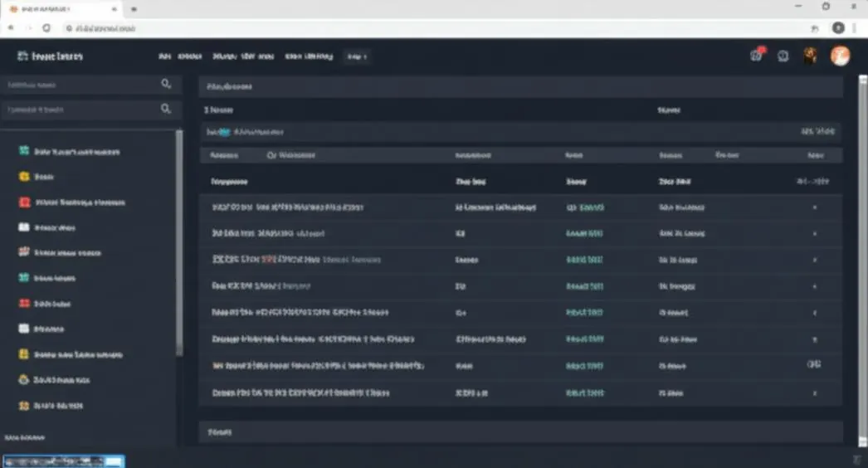Click the app logo icon at top-left
This screenshot has width=868, height=468.
point(22,56)
